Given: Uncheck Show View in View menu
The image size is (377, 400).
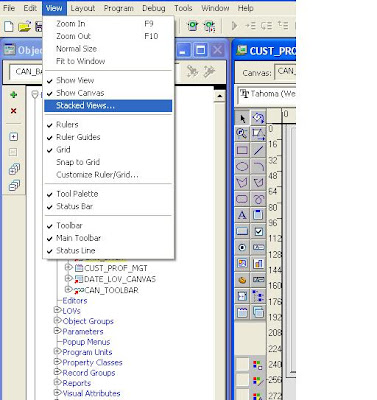Looking at the screenshot, I should tap(108, 80).
